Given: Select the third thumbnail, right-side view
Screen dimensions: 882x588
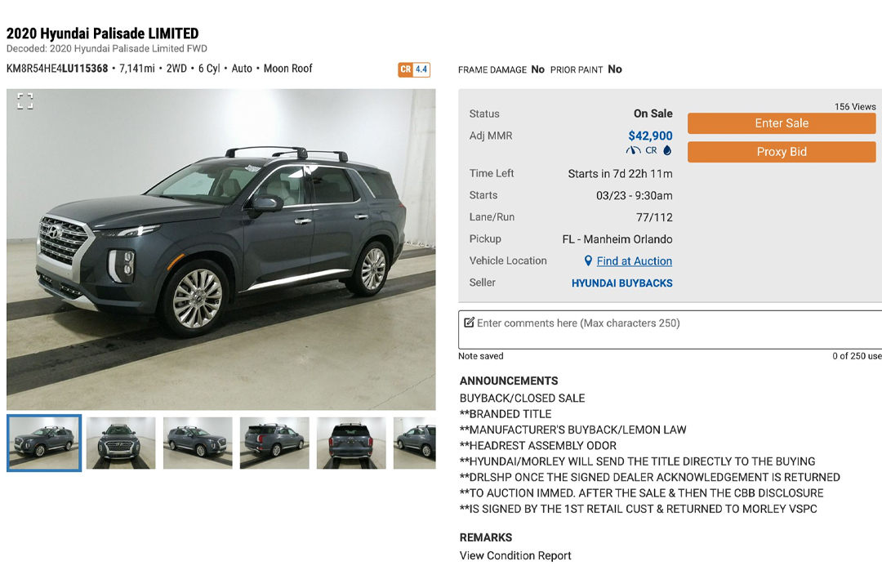Looking at the screenshot, I should [x=198, y=443].
